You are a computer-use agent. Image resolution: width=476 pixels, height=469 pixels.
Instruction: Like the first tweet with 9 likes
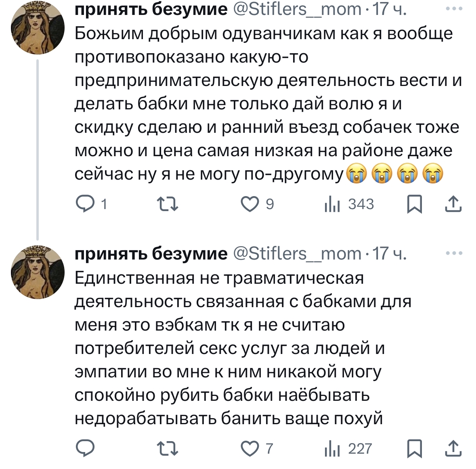[x=250, y=204]
